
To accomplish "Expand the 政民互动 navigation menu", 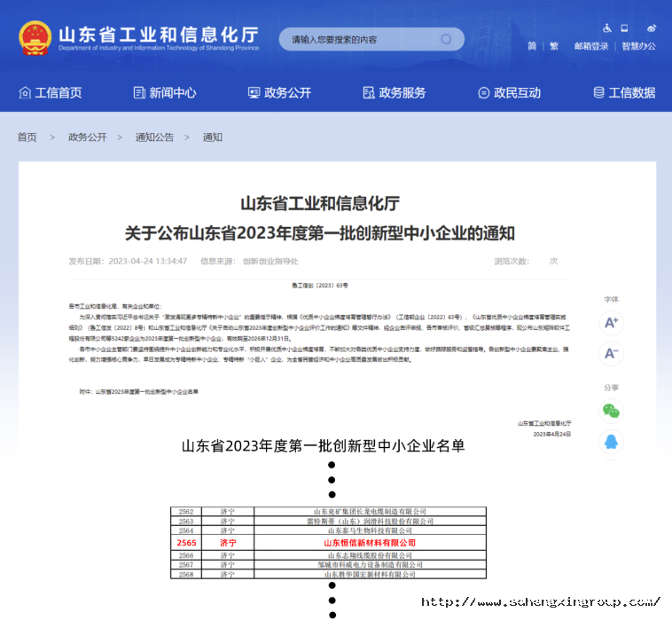I will click(x=509, y=92).
